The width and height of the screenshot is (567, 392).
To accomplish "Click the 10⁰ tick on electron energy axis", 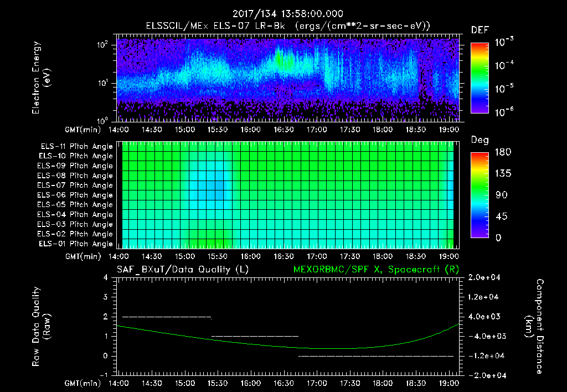I will coord(102,120).
